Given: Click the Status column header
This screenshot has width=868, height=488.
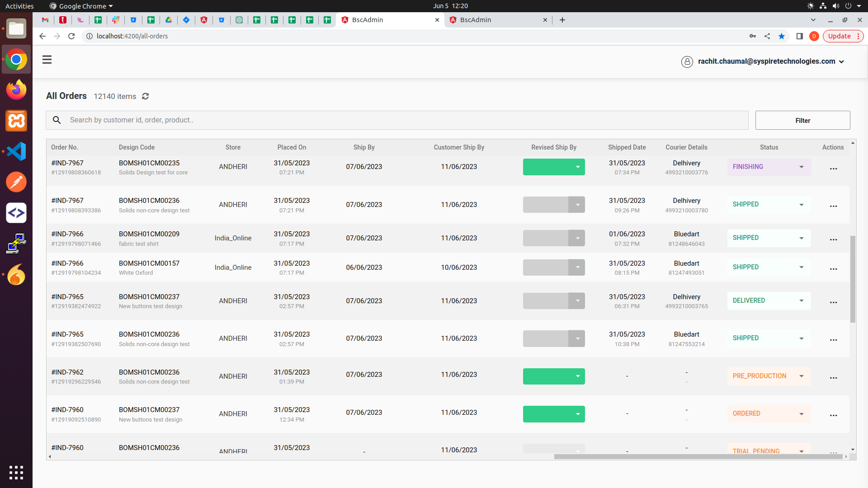Looking at the screenshot, I should (x=769, y=147).
